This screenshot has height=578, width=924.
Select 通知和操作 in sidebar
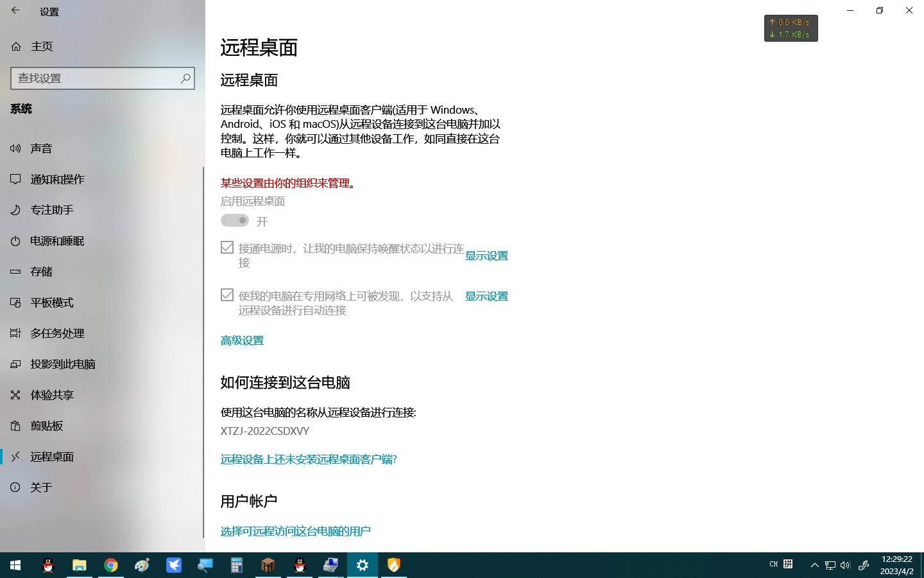pos(57,179)
